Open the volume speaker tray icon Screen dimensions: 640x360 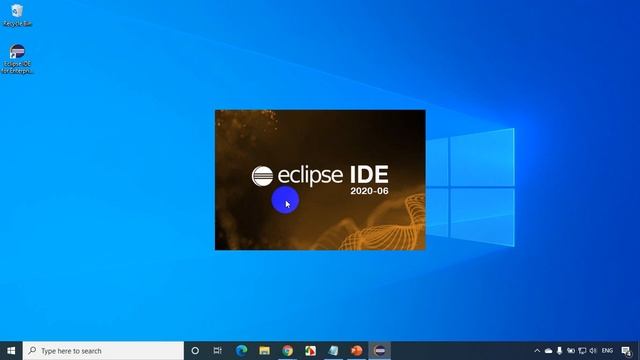tap(593, 351)
